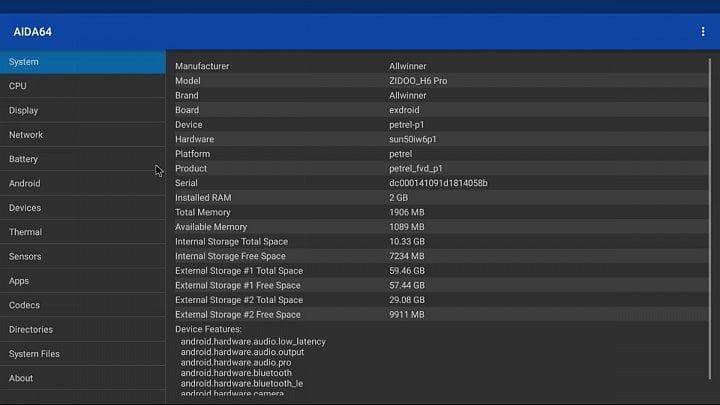Open the About page

pyautogui.click(x=82, y=378)
